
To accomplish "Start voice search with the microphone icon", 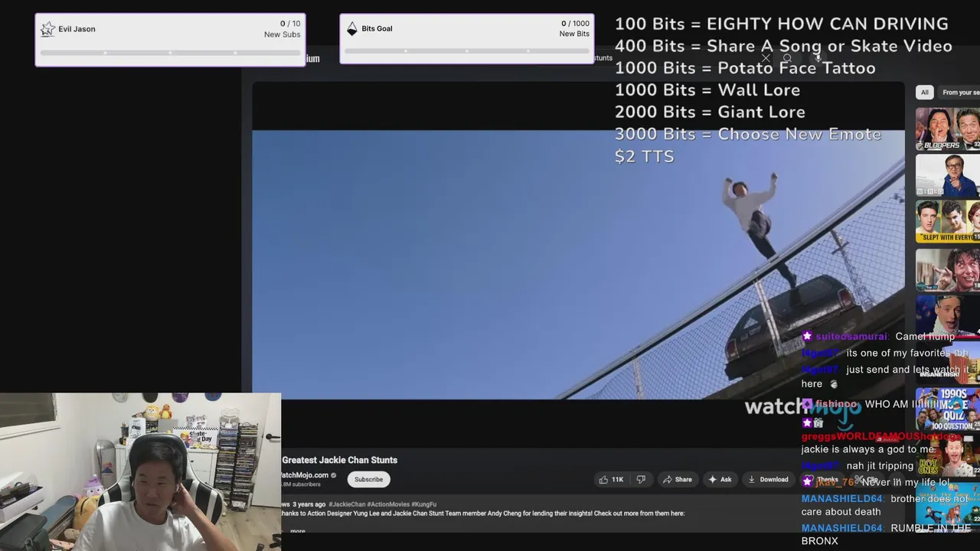I will click(x=818, y=58).
